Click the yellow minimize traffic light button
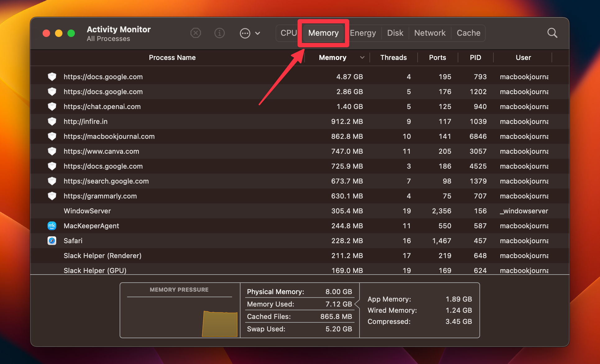 (x=59, y=33)
